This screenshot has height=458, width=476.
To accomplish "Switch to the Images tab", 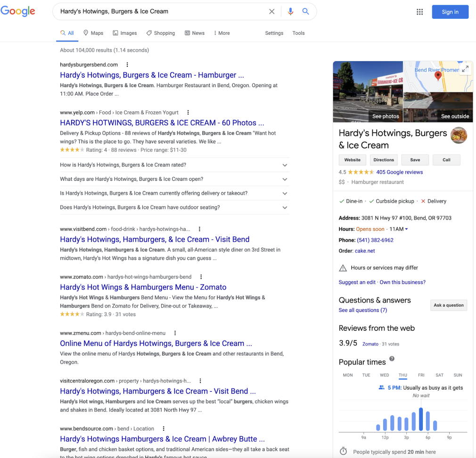I will click(125, 33).
